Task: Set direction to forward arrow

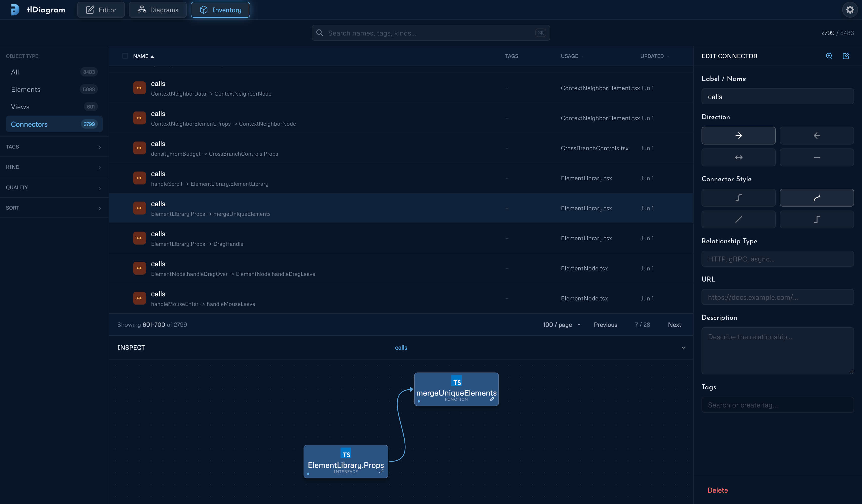Action: tap(739, 136)
